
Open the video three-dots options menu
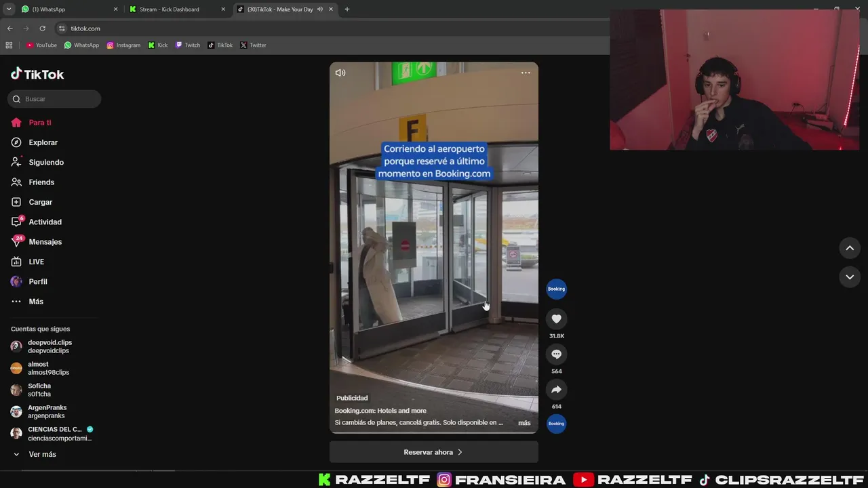[526, 73]
